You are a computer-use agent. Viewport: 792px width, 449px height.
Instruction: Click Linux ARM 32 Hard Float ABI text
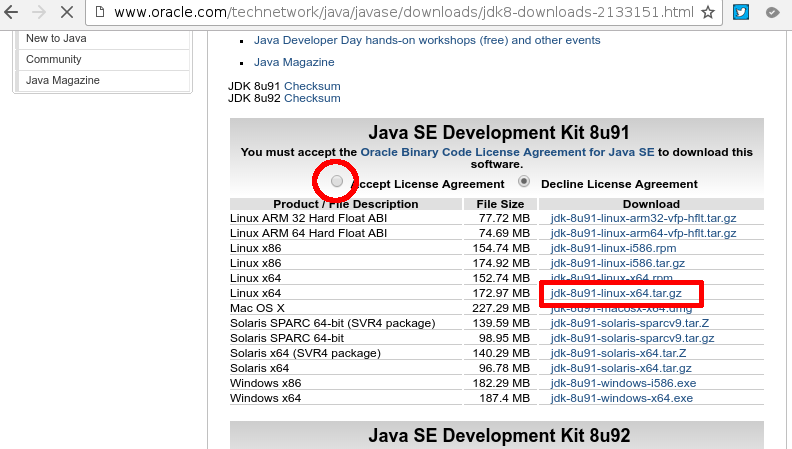tap(308, 218)
